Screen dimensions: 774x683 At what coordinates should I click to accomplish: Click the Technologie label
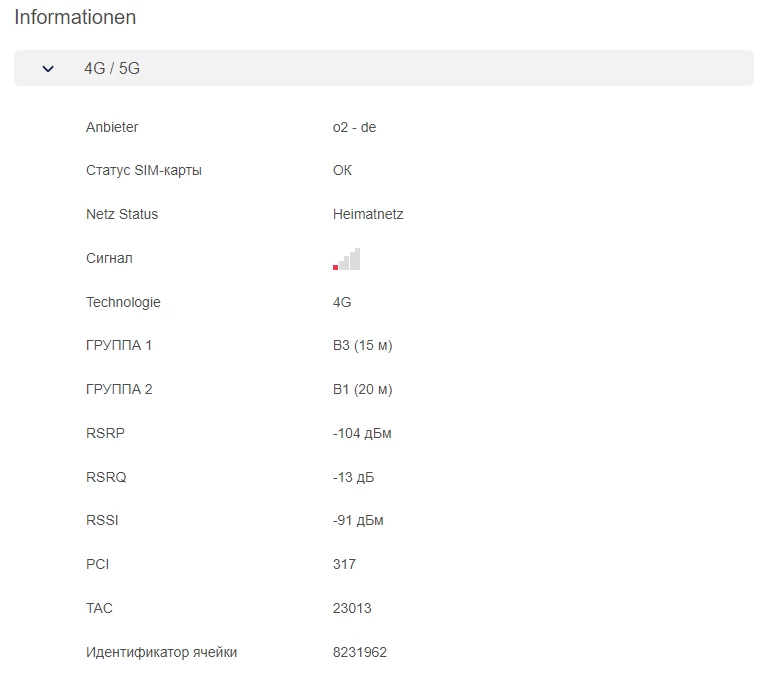(123, 302)
